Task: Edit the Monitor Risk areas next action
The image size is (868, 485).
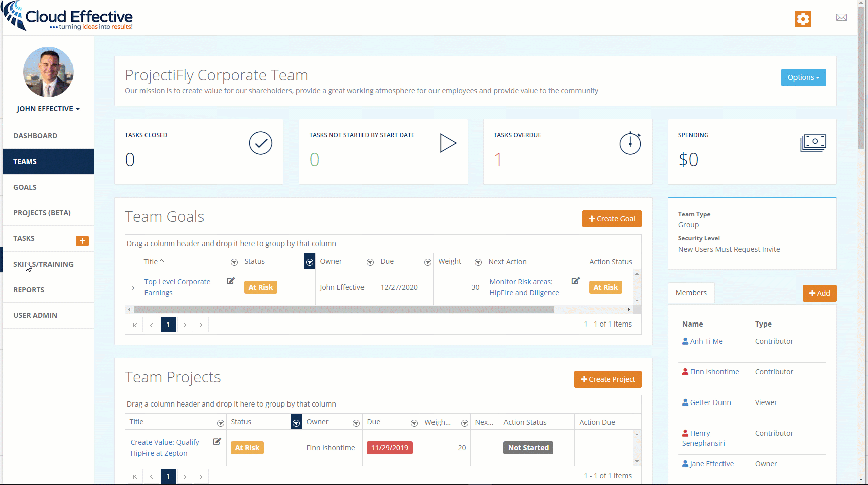Action: [575, 281]
